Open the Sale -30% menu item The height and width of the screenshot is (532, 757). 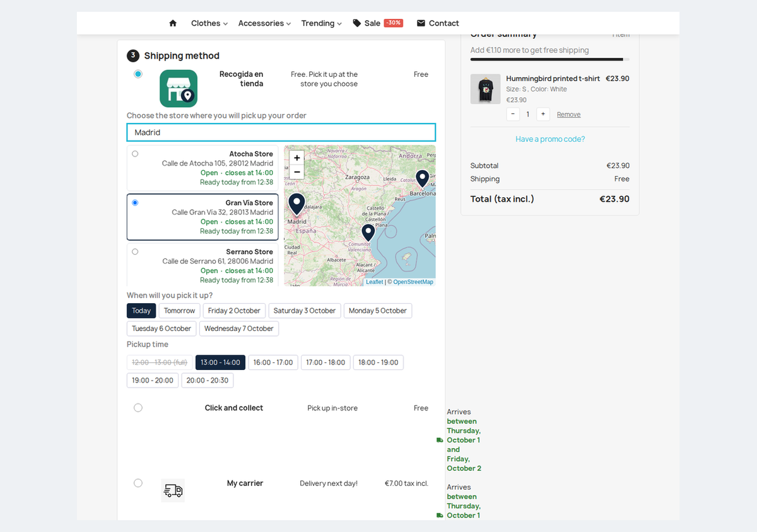click(x=378, y=23)
